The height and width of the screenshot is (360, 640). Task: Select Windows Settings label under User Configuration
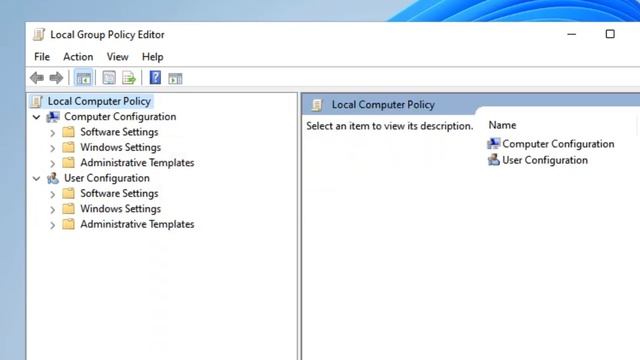click(120, 209)
